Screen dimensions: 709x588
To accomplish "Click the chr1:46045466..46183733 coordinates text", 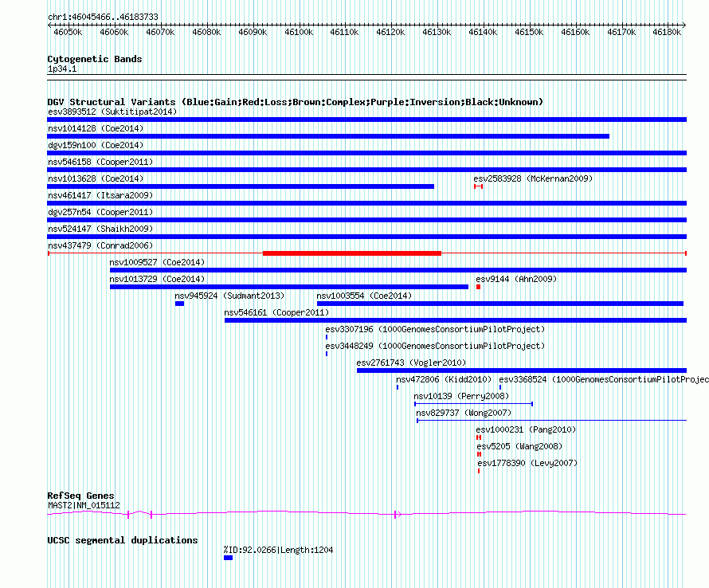I will 103,17.
